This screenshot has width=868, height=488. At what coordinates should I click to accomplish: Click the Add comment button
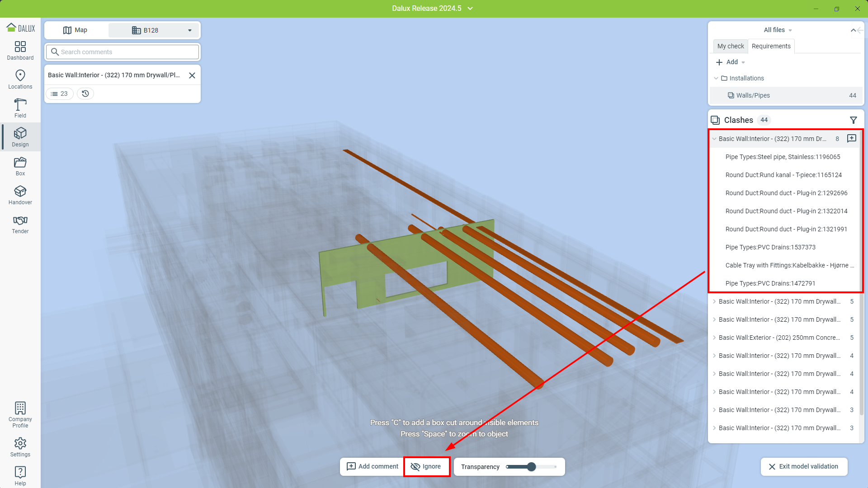(x=373, y=466)
